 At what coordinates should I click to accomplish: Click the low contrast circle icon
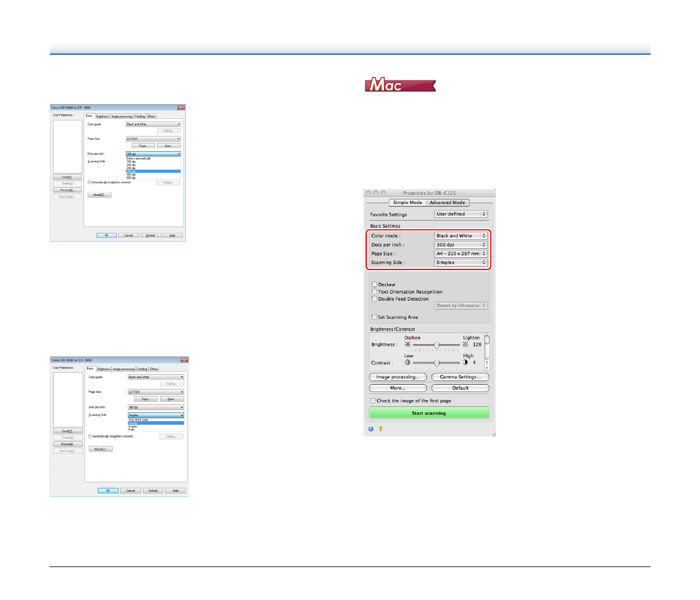point(407,363)
